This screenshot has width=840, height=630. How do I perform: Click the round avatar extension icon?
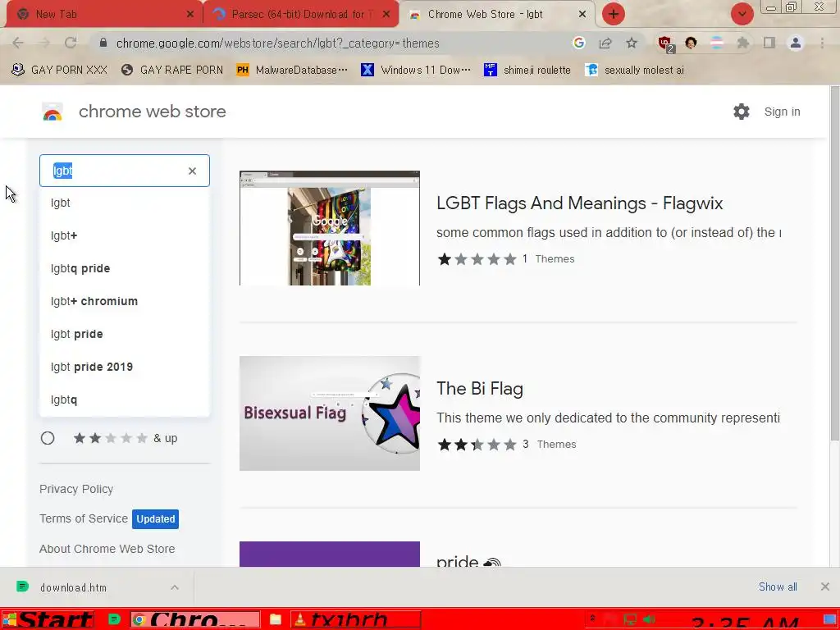click(x=691, y=43)
